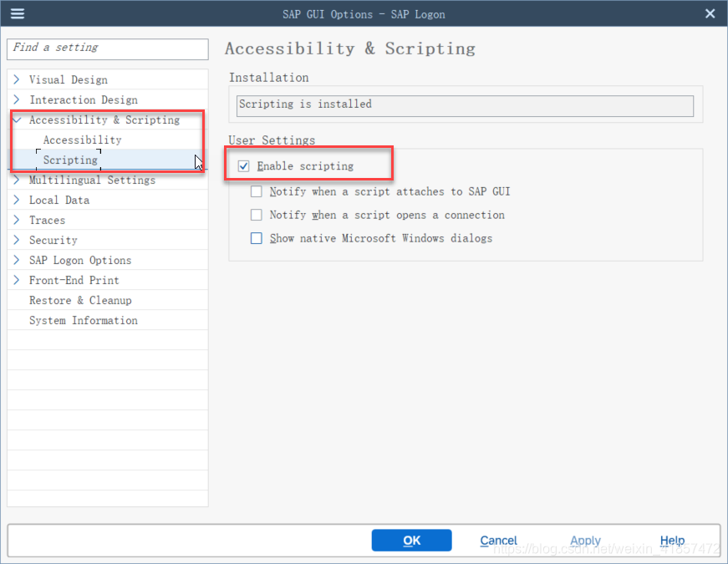
Task: Select Visual Design in settings tree
Action: (69, 80)
